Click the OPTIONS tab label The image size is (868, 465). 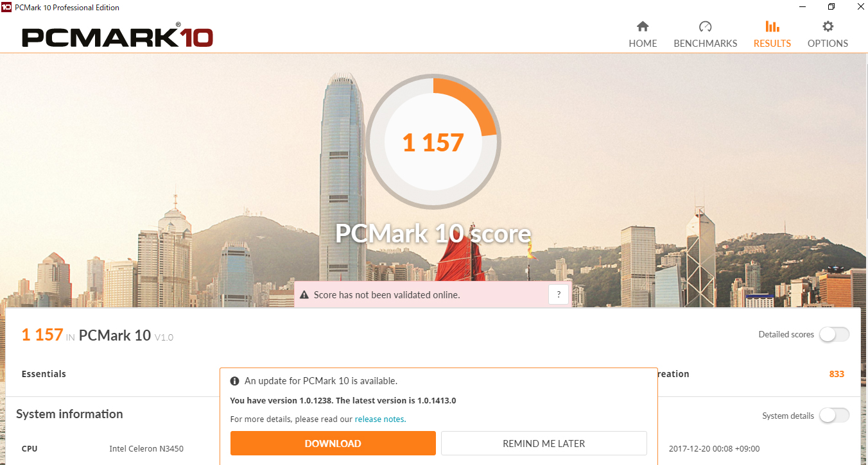pos(828,44)
